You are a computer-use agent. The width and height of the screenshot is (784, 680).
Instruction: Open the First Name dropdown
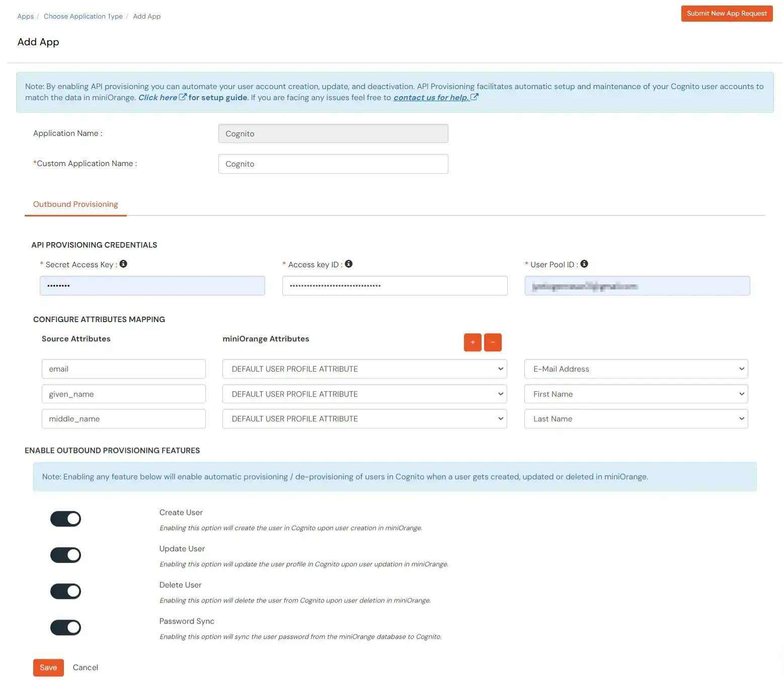636,394
